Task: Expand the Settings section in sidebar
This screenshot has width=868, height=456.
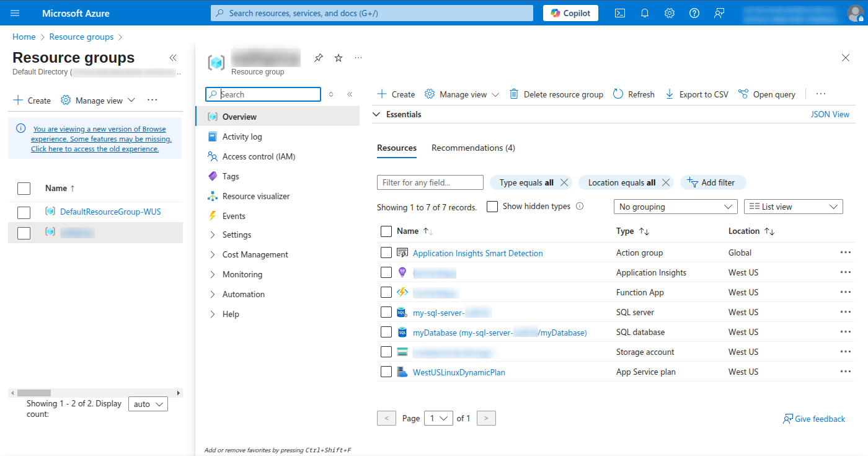Action: coord(238,235)
